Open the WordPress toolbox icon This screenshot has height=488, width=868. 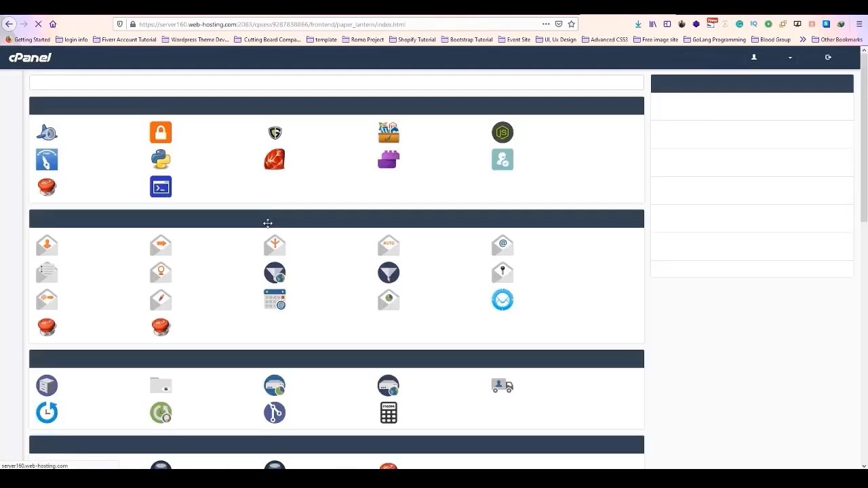pyautogui.click(x=389, y=132)
